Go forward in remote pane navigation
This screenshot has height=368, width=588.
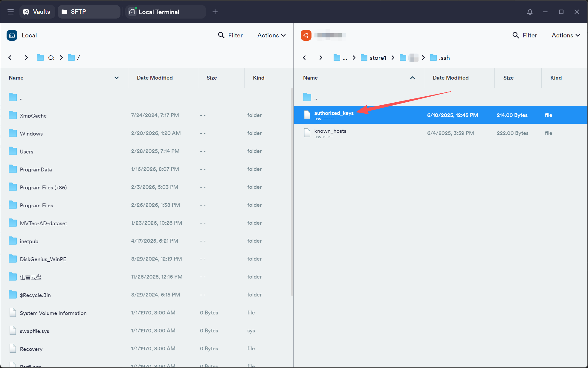321,57
